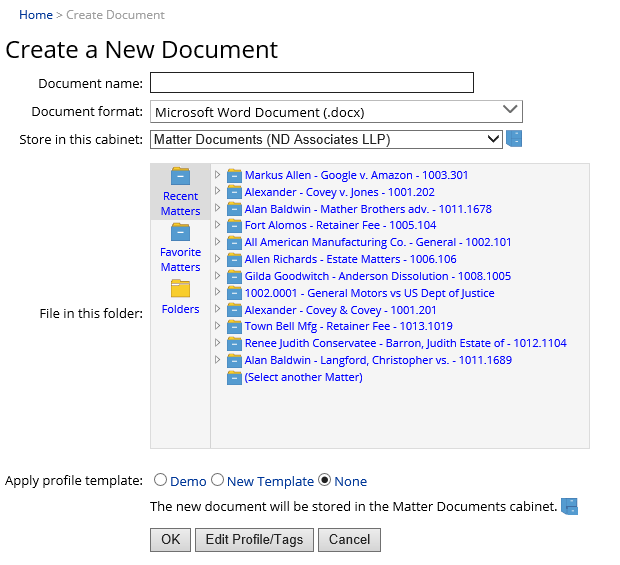Click the Favorite Matters folder icon

tap(180, 233)
